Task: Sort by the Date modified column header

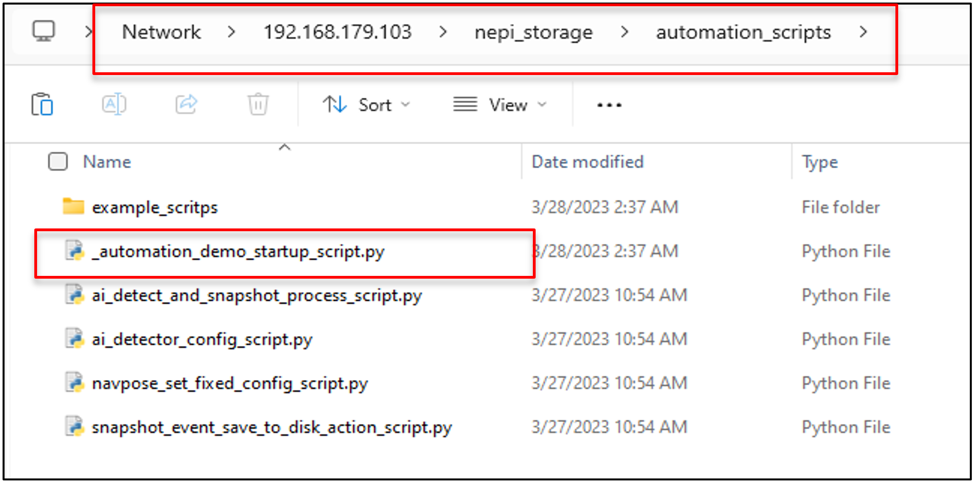Action: point(587,162)
